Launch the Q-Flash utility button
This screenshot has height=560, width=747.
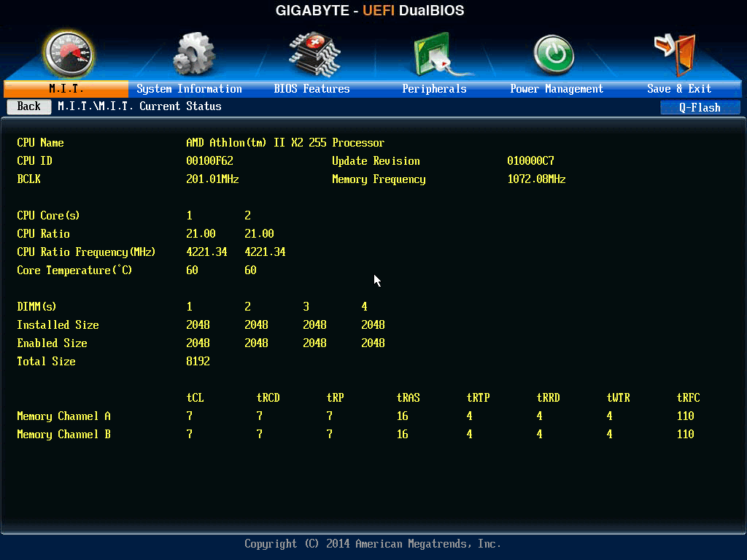point(700,108)
